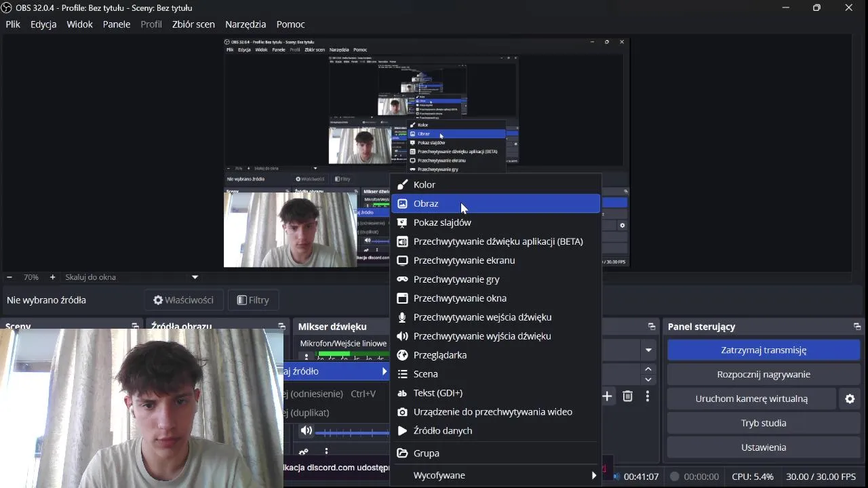Click the OBS preview canvas

pyautogui.click(x=427, y=152)
